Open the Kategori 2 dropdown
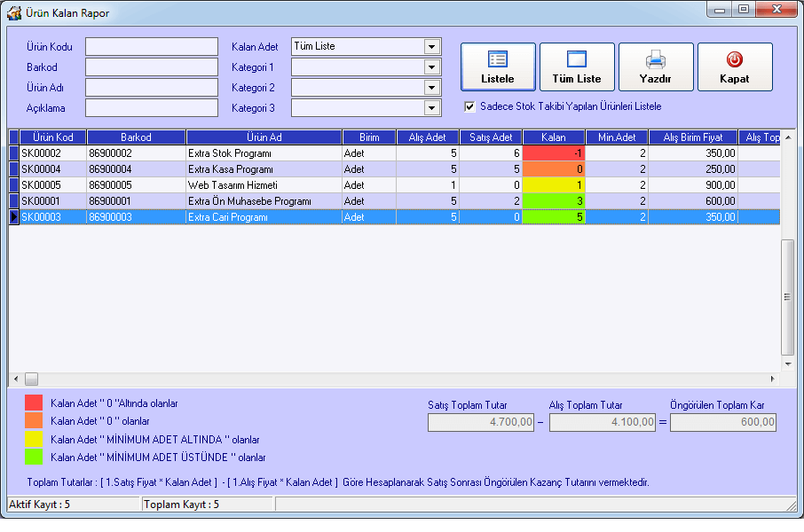Screen dimensions: 804x532 tap(432, 88)
